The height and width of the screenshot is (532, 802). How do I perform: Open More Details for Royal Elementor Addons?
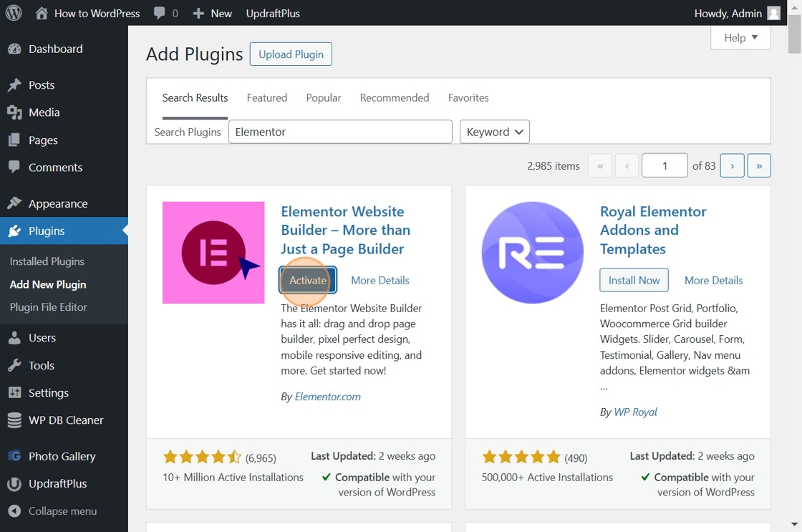point(713,281)
